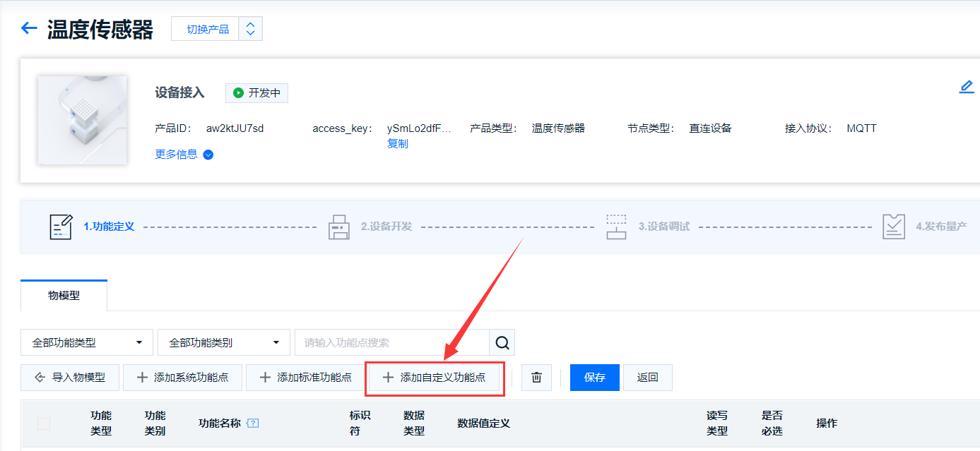Screen dimensions: 980x451
Task: Click 复制 to copy the access_key
Action: (398, 143)
